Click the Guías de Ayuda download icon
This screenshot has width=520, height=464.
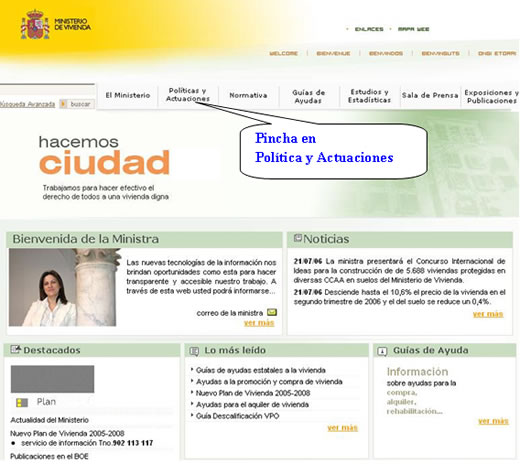pyautogui.click(x=382, y=351)
